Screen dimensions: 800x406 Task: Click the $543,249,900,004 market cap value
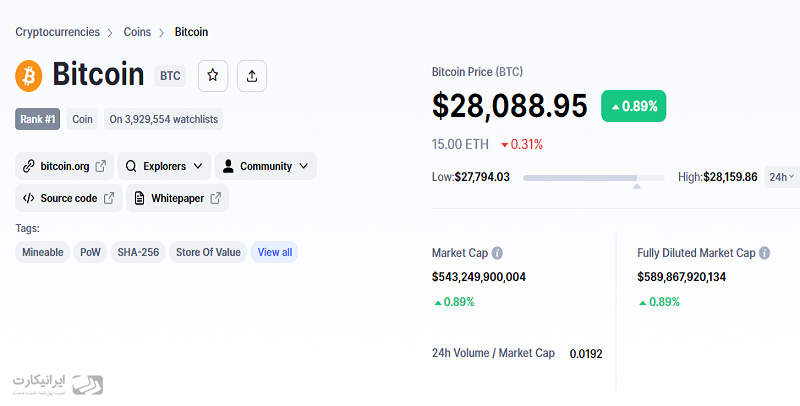click(x=479, y=277)
